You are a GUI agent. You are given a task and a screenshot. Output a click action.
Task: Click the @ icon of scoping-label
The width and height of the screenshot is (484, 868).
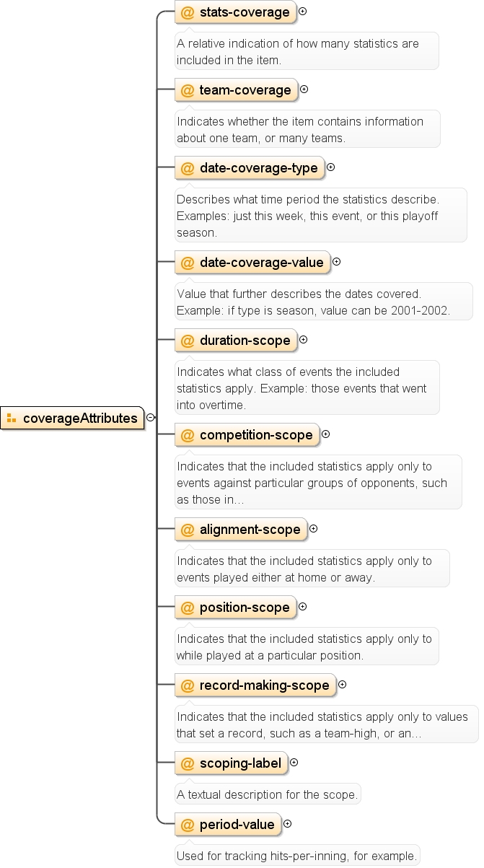pos(188,763)
